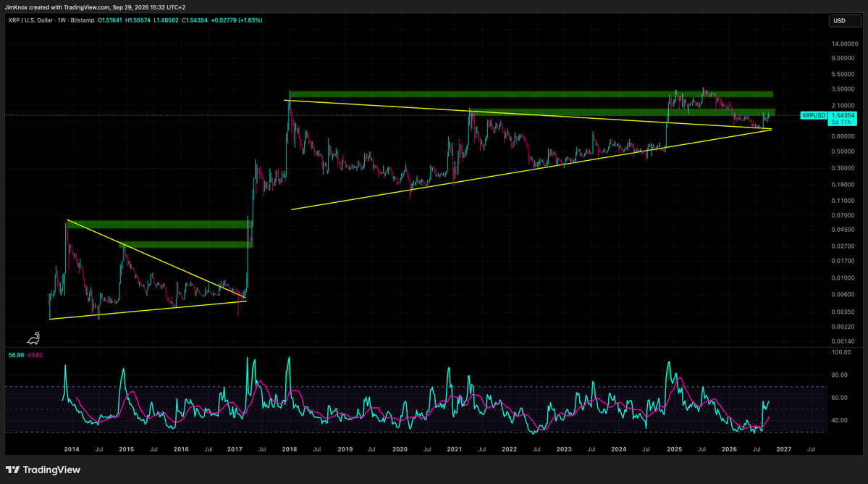
Task: Click the 0.00350 price axis label
Action: 843,312
